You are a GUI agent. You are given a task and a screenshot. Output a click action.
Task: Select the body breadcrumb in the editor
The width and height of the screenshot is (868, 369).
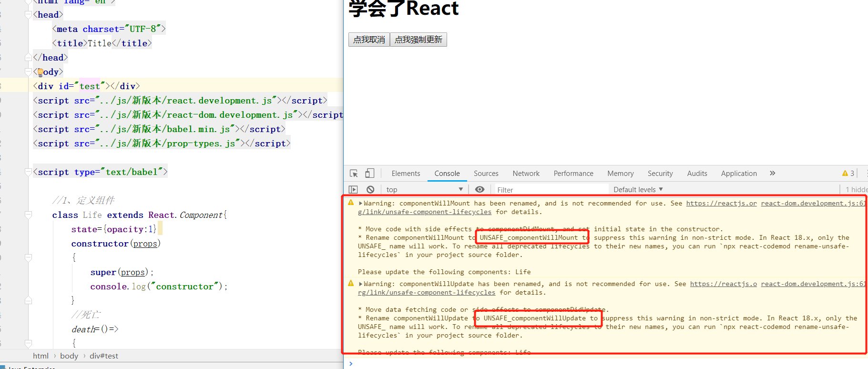click(x=69, y=356)
